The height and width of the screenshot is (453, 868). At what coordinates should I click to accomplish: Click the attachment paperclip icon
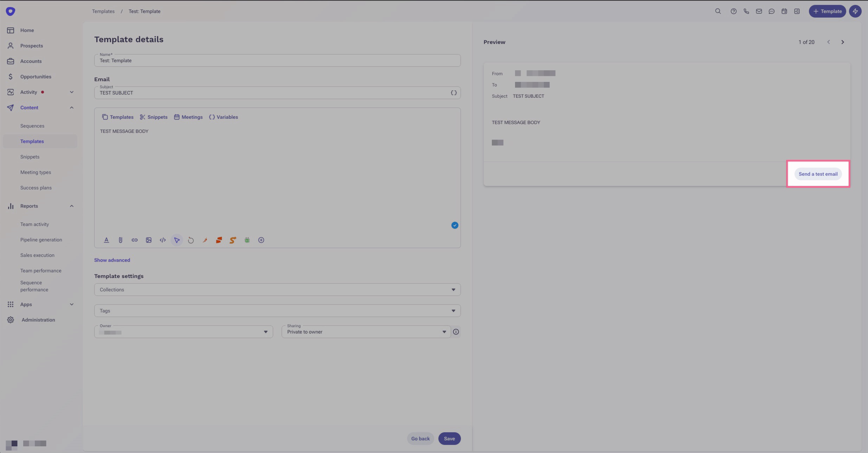[120, 240]
